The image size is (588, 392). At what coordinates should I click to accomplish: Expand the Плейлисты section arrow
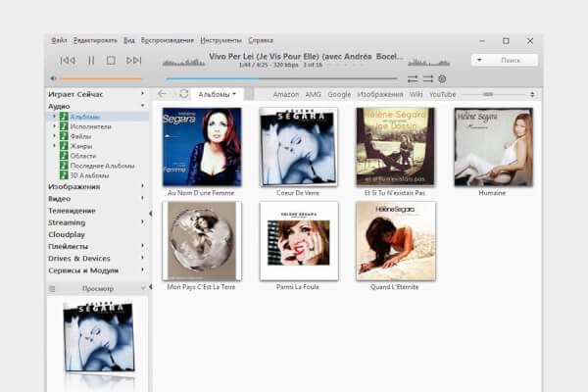142,246
